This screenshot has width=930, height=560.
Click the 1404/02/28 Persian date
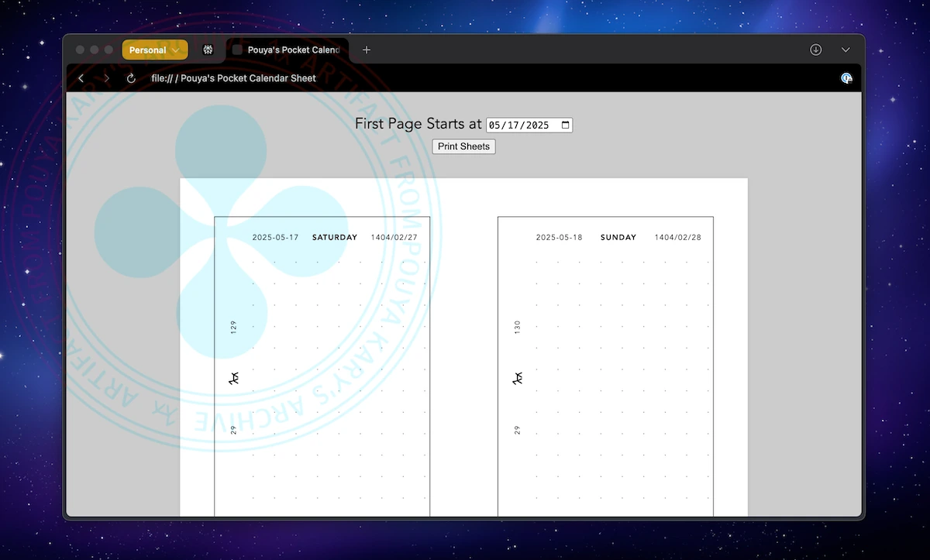(x=678, y=238)
